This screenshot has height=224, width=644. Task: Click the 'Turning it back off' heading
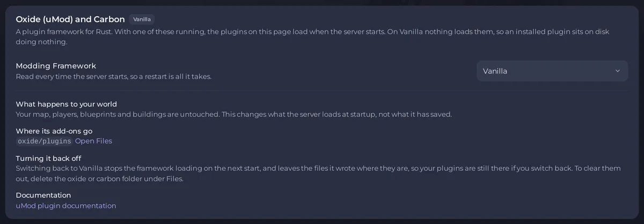point(48,158)
